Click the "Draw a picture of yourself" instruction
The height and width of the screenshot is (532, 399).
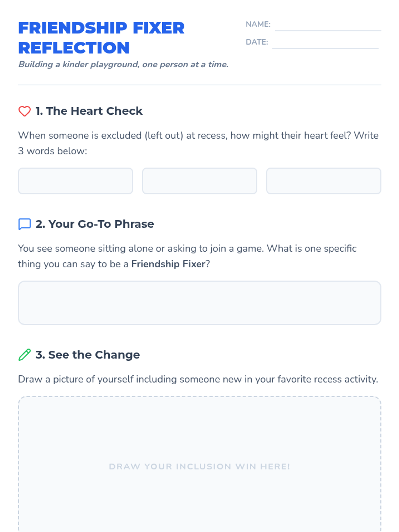pos(198,379)
